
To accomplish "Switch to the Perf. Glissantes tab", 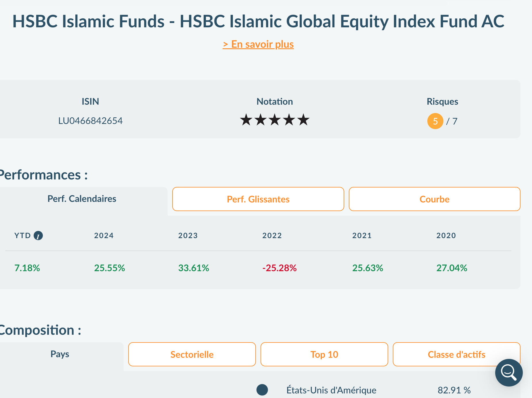I will point(258,199).
